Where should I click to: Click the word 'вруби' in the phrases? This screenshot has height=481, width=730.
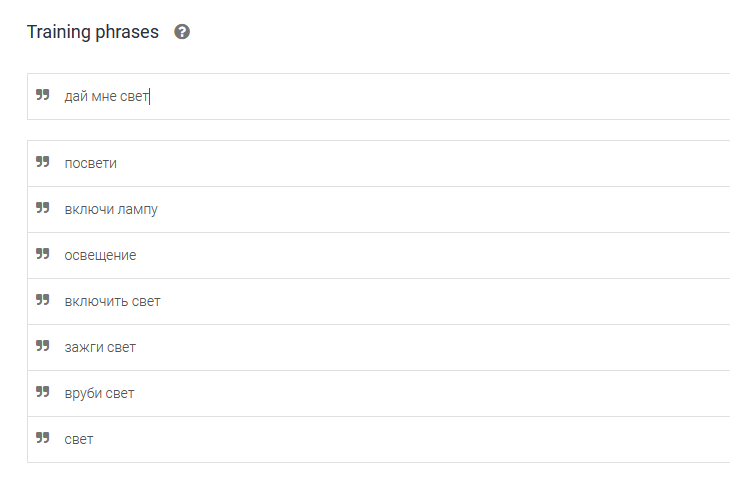coord(83,393)
